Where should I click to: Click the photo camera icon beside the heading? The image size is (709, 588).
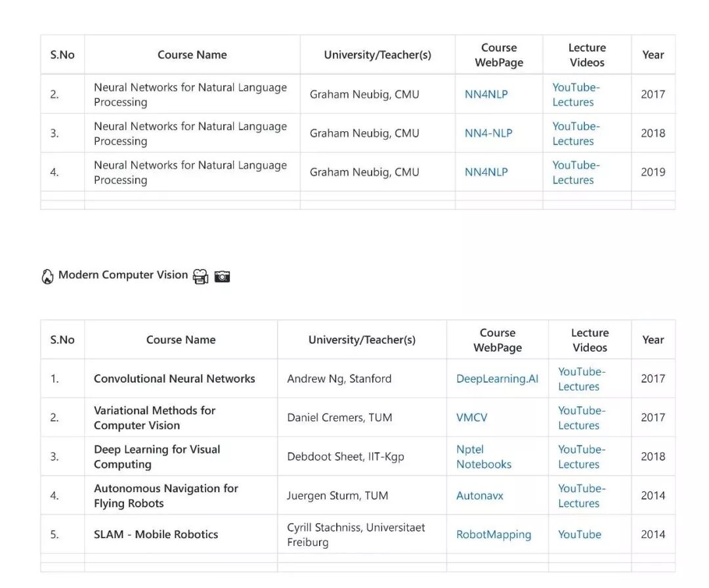(x=223, y=277)
